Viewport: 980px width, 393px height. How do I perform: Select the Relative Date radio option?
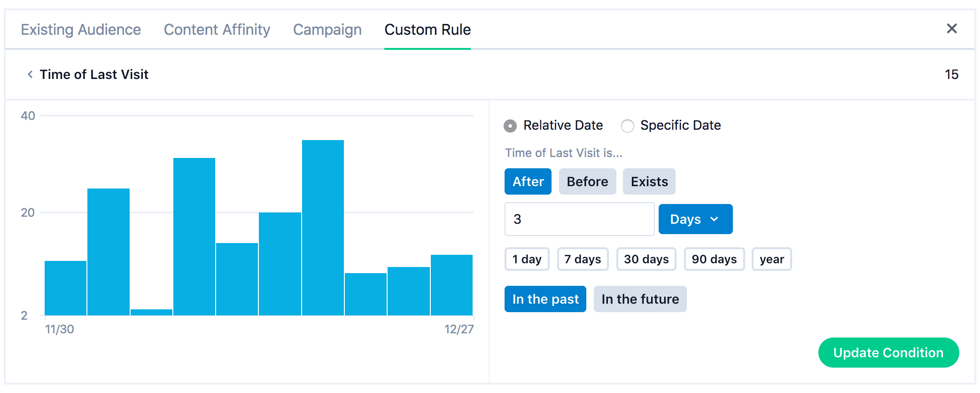tap(510, 126)
